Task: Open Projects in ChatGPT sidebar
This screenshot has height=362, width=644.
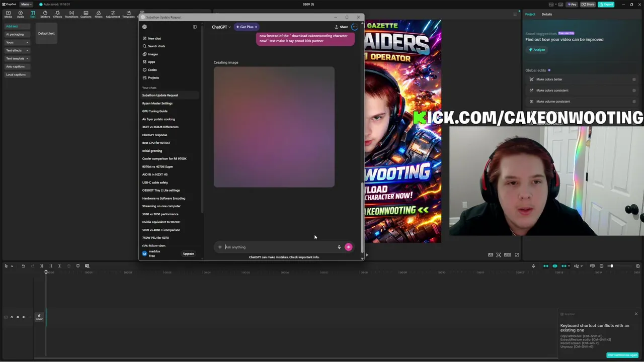Action: 151,78
